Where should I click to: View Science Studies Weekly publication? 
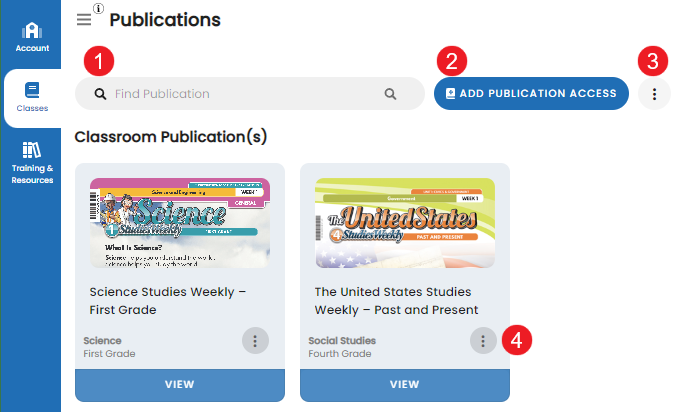180,385
